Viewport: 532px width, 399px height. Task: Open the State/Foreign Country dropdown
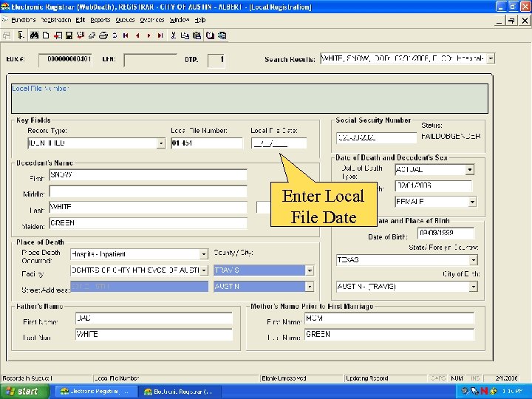pos(472,260)
